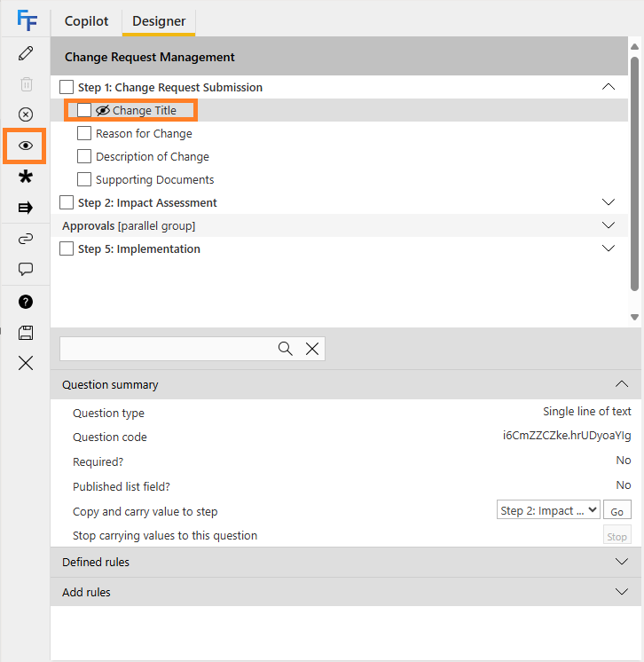Expand the Approvals parallel group chevron
The width and height of the screenshot is (644, 662).
point(609,225)
